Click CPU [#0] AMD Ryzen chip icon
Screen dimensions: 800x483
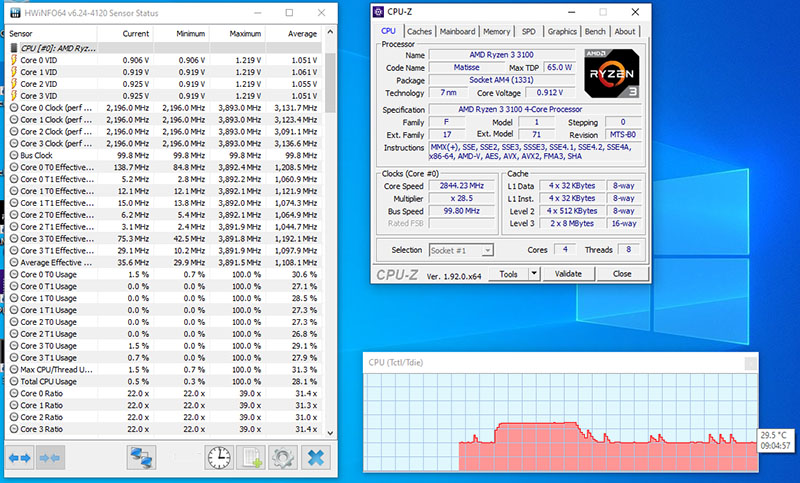point(14,48)
